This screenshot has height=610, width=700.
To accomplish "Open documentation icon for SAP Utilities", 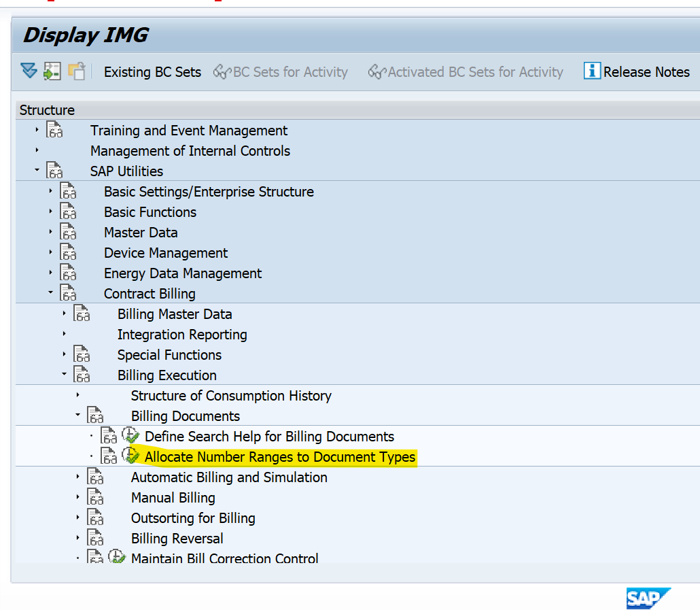I will point(54,171).
